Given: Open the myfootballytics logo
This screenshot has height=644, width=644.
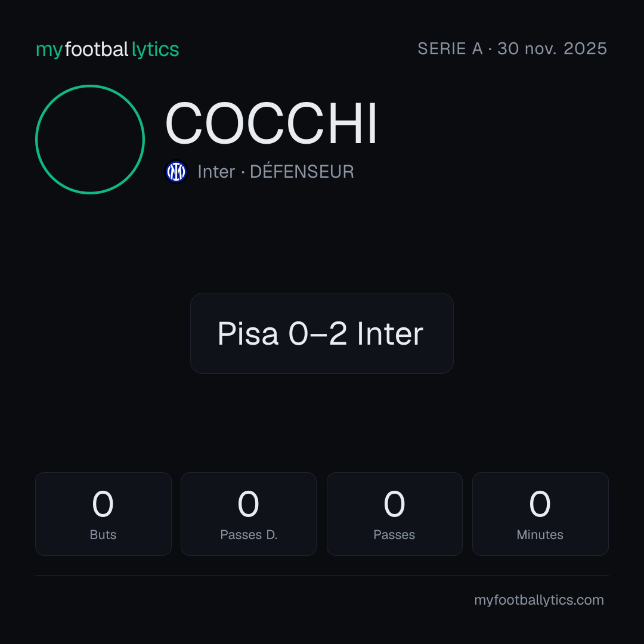Looking at the screenshot, I should click(x=107, y=49).
